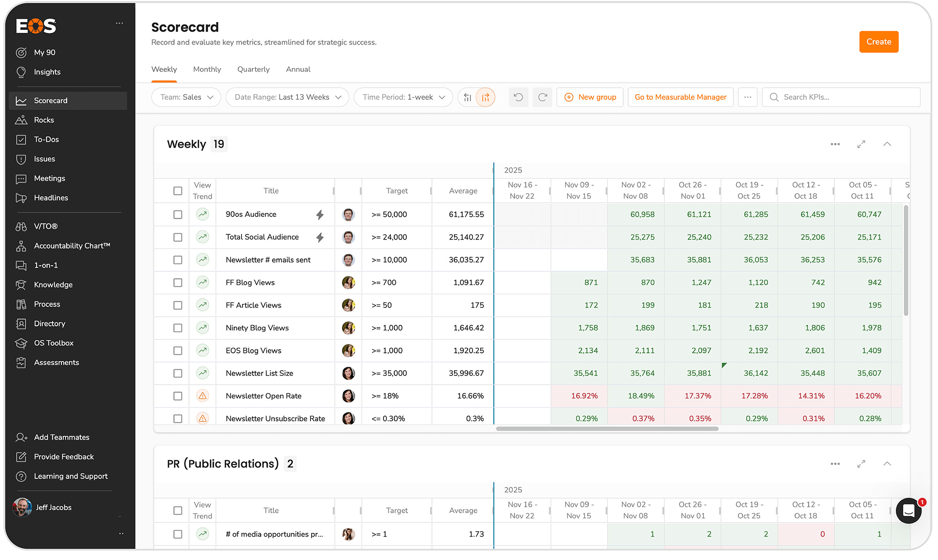Open the Quarterly scorecard tab

click(253, 69)
